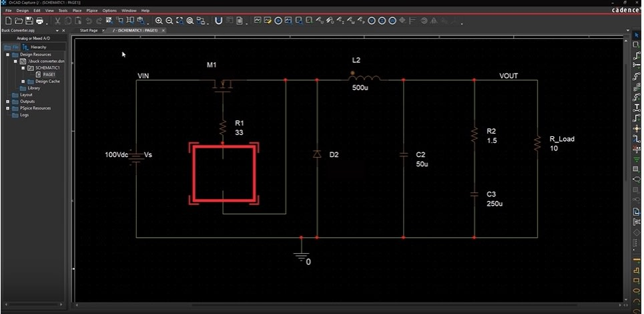Click the Cut scissors icon
Viewport: 644px width, 314px height.
[58, 21]
